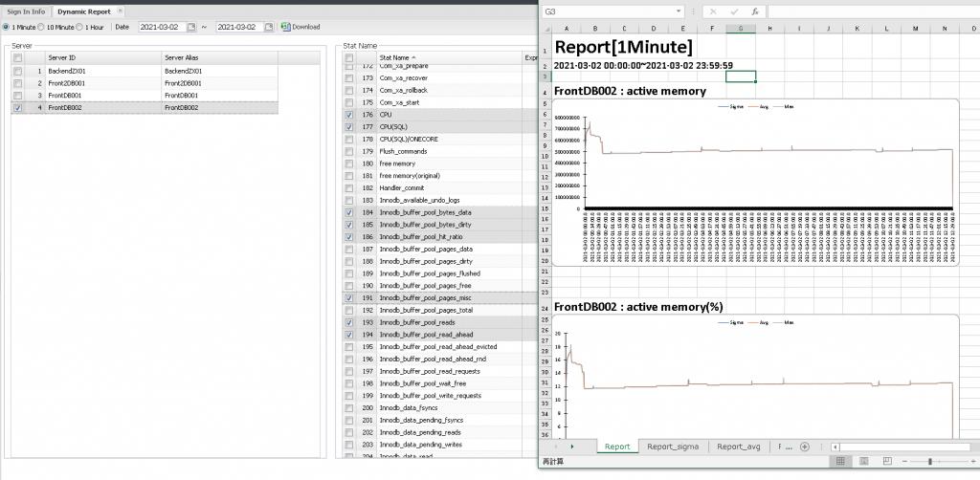Click the active memory chart in Excel
The image size is (980, 480).
point(754,183)
